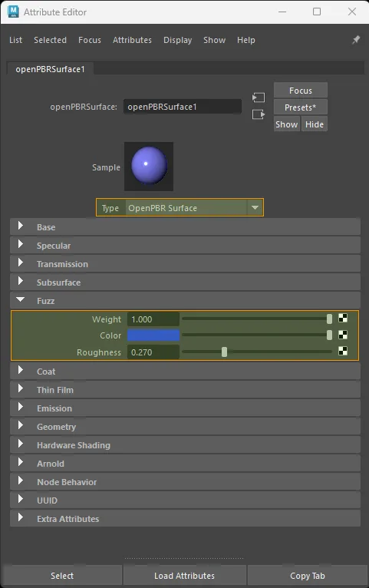Click the Fuzz Weight slider
The image size is (369, 588).
point(257,319)
